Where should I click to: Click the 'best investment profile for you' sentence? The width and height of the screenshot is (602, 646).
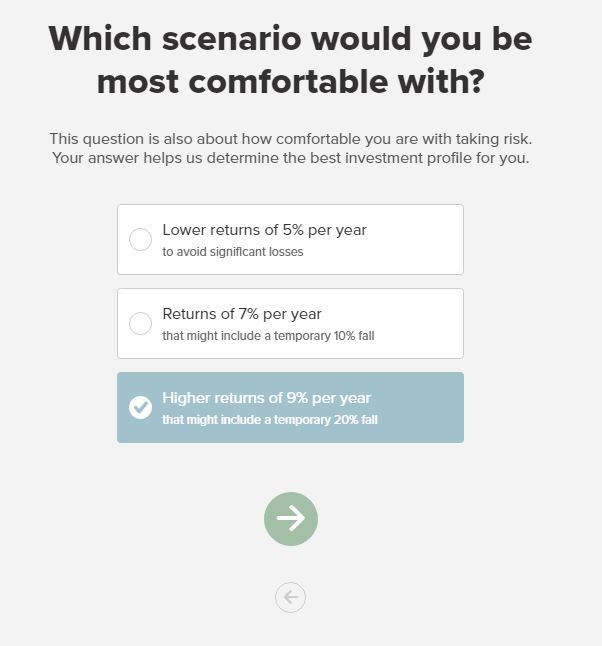419,158
